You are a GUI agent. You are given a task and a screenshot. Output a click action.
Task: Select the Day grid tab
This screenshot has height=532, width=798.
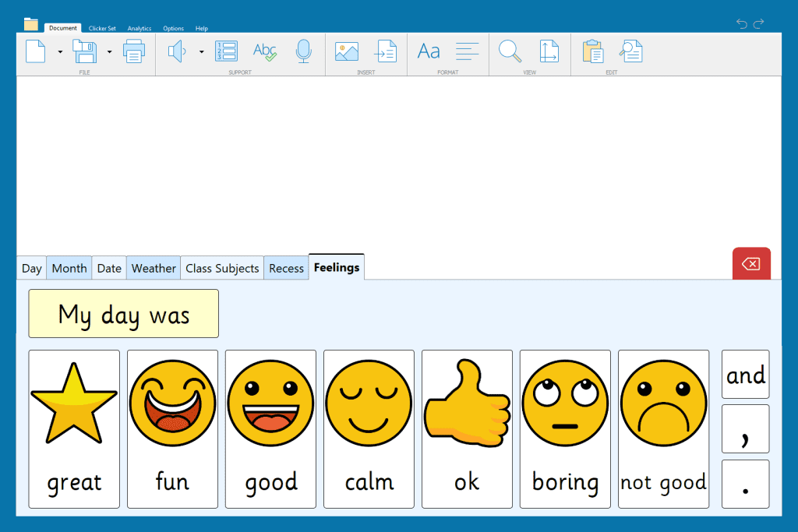tap(31, 268)
